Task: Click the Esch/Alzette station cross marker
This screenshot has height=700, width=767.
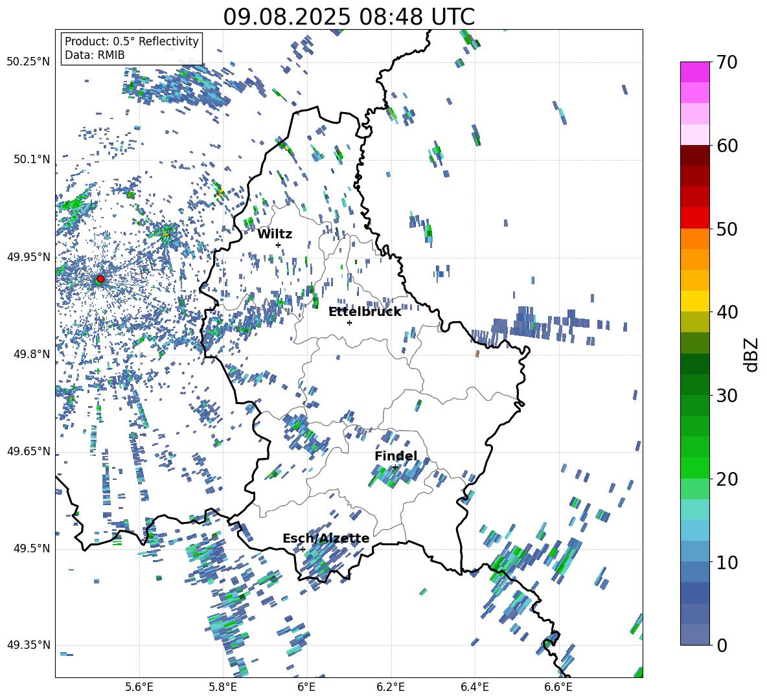Action: tap(303, 549)
